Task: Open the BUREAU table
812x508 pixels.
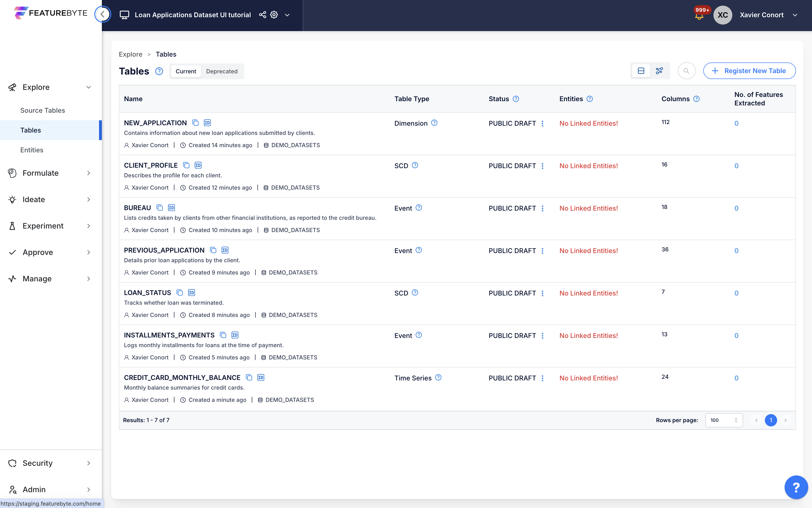Action: point(137,208)
